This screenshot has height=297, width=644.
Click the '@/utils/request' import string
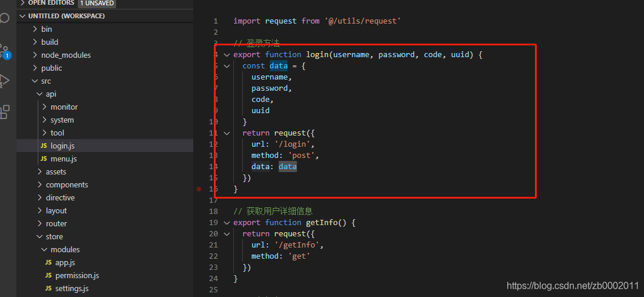tap(362, 21)
